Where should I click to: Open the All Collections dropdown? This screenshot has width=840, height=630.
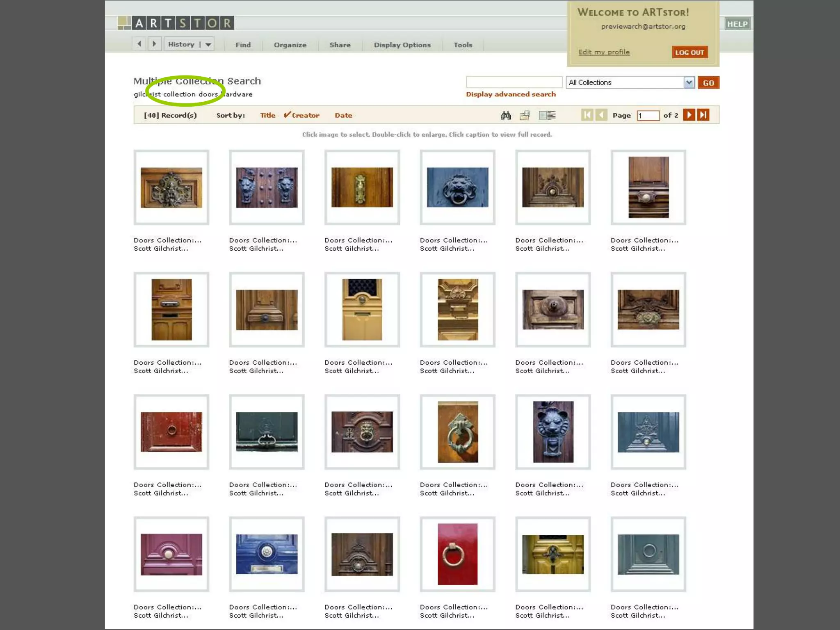[x=689, y=82]
